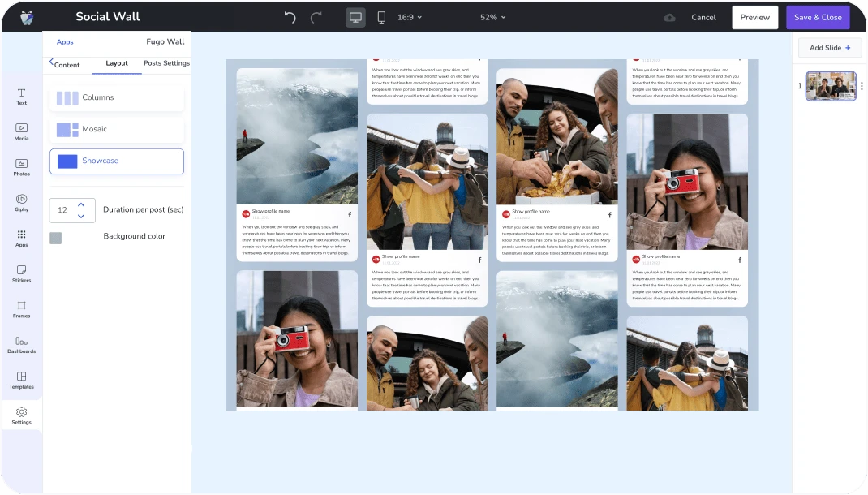The image size is (868, 495).
Task: Open the Photos sidebar icon
Action: click(21, 167)
